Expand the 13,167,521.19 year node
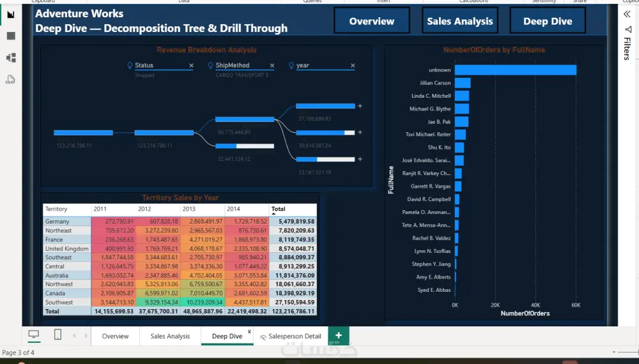Viewport: 639px width, 364px height. click(x=360, y=159)
